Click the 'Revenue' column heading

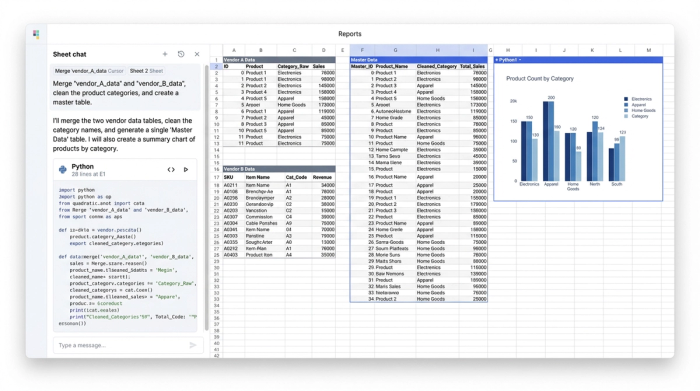click(322, 177)
